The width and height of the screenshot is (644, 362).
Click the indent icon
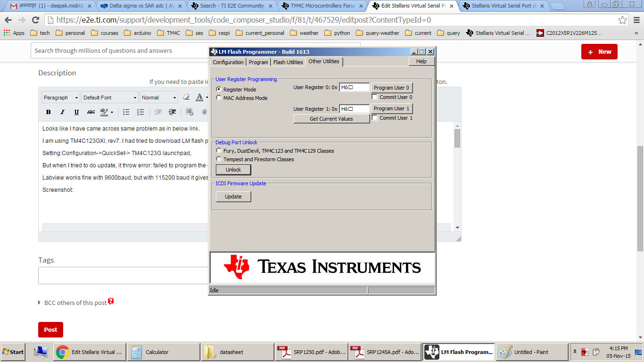(173, 112)
